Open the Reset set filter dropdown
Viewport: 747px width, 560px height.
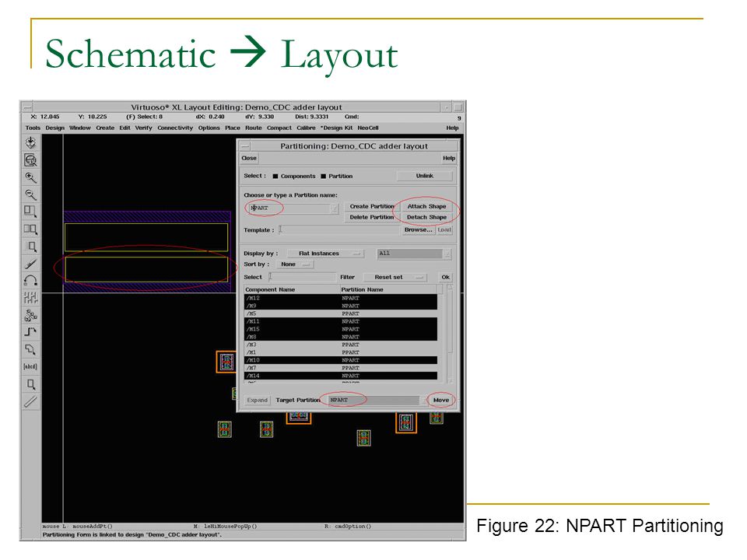point(395,277)
